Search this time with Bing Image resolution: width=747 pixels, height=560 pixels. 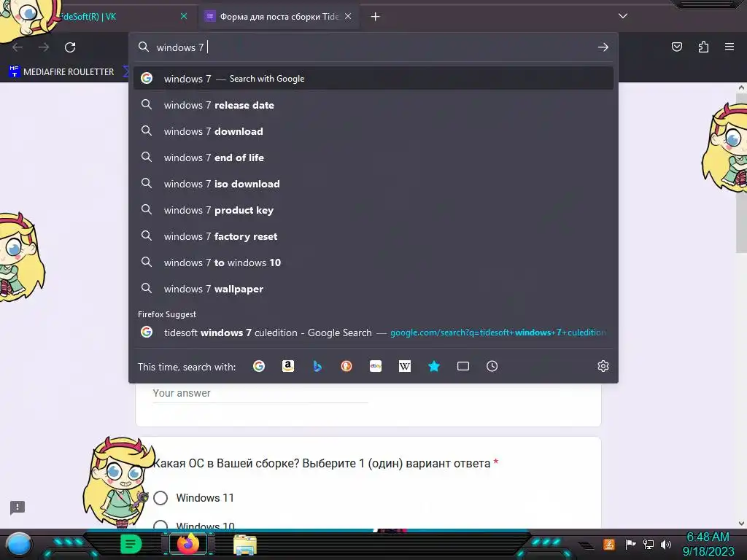pos(317,366)
